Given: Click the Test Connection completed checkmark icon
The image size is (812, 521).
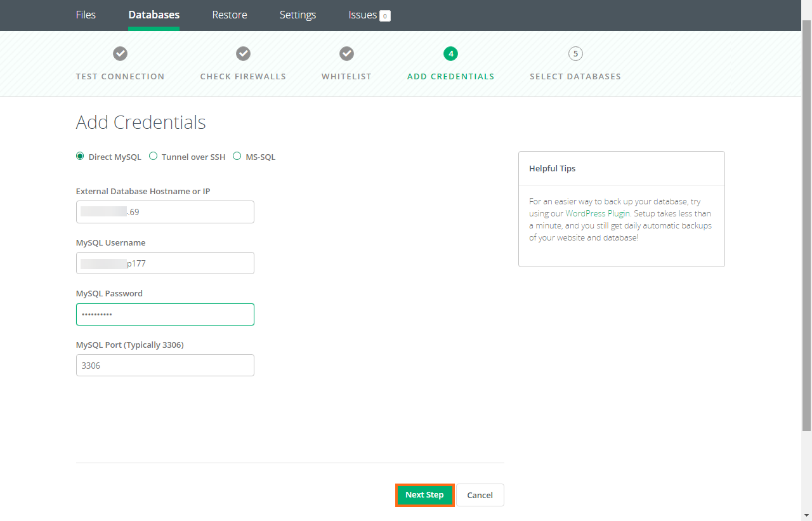Looking at the screenshot, I should [x=120, y=53].
